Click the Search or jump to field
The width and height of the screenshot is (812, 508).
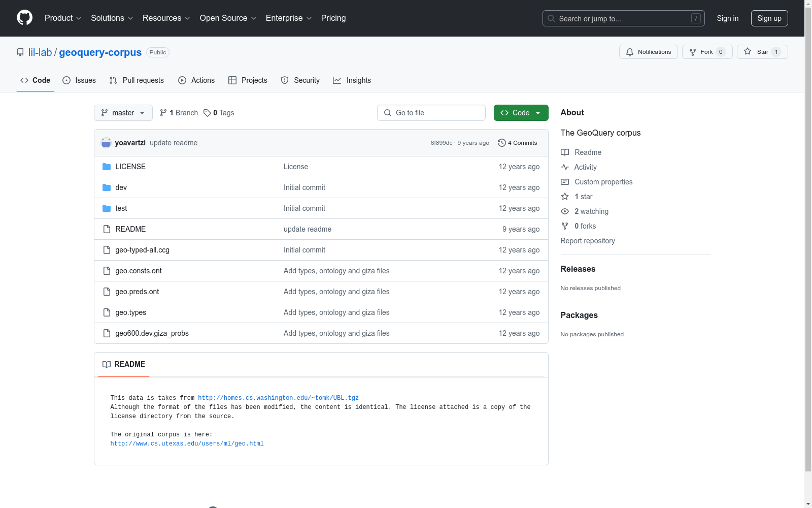624,18
